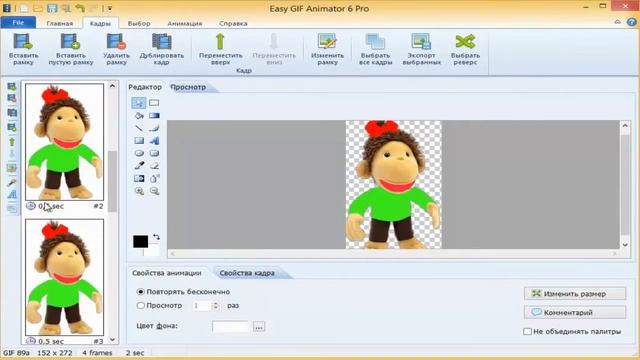Click the black foreground color swatch

point(140,241)
